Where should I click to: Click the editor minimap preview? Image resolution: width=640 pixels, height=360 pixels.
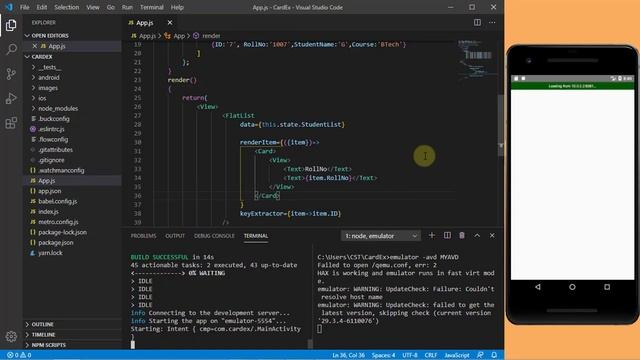click(x=476, y=59)
